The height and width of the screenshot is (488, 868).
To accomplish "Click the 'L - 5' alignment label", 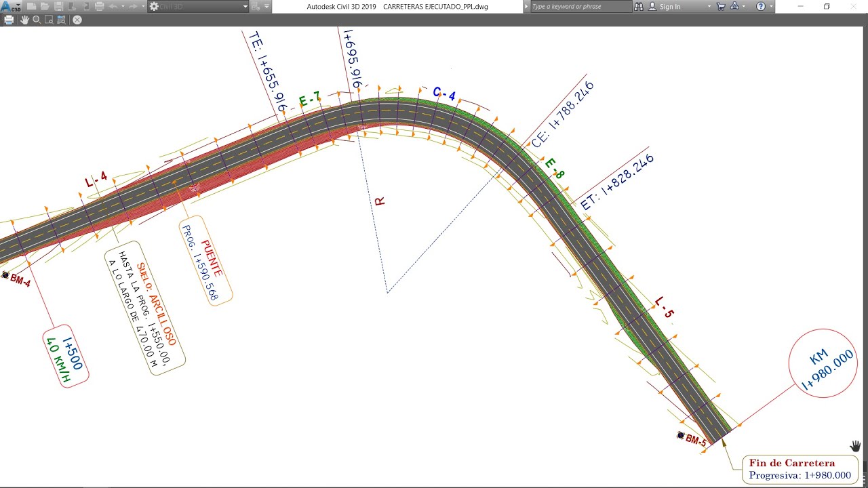I will pos(665,307).
